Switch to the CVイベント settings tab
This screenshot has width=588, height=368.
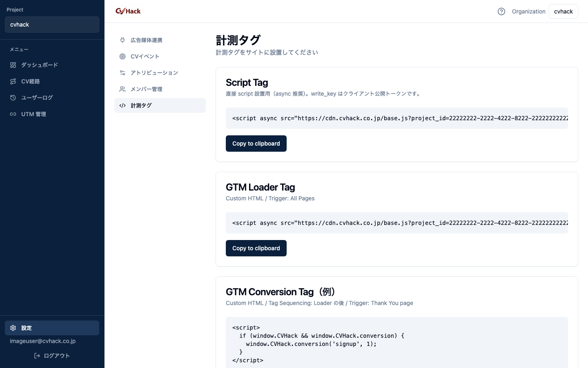click(160, 56)
